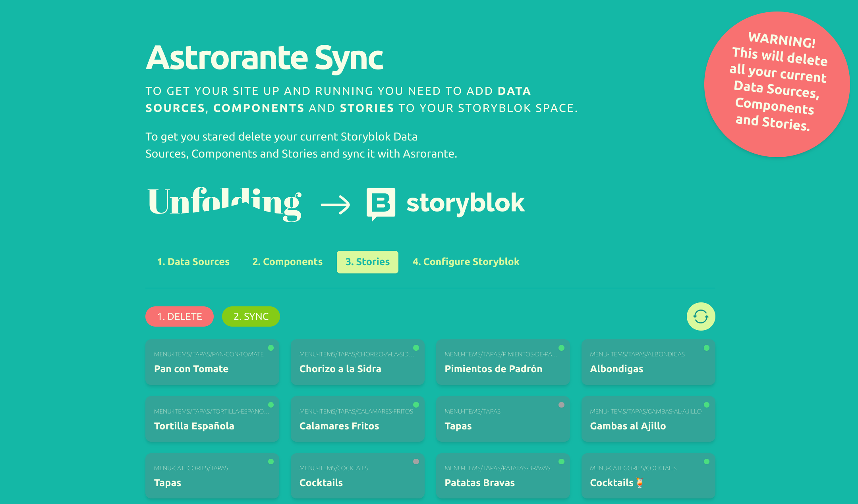Click the circular refresh sync icon
Image resolution: width=858 pixels, height=504 pixels.
tap(701, 316)
